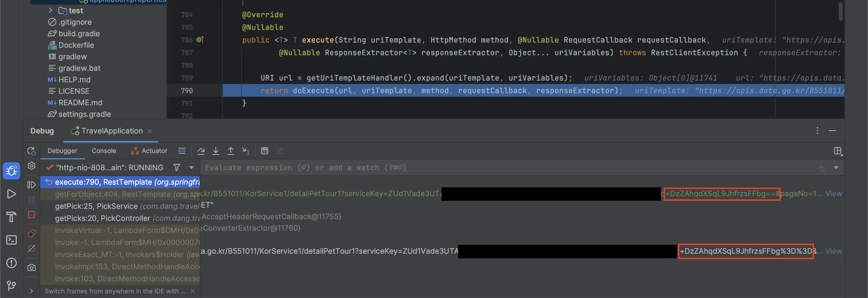Click the Run to Cursor icon
868x298 pixels.
click(246, 151)
